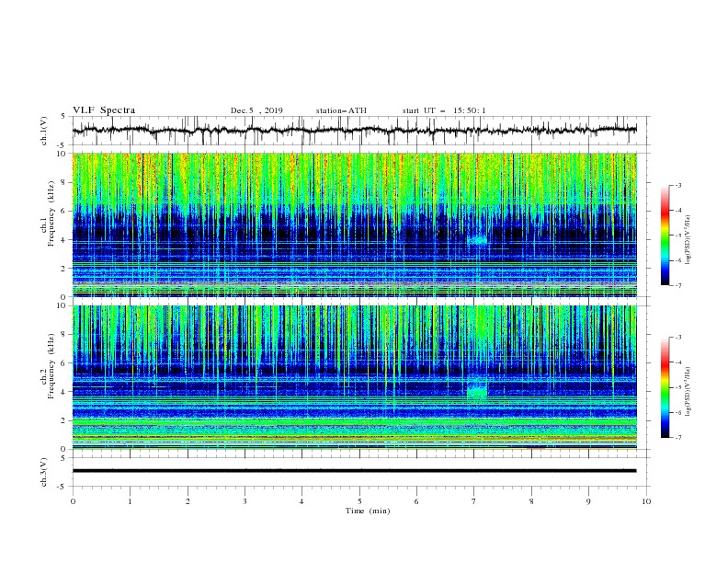Click the '5' tick label on the time axis
The image size is (728, 563).
coord(359,501)
